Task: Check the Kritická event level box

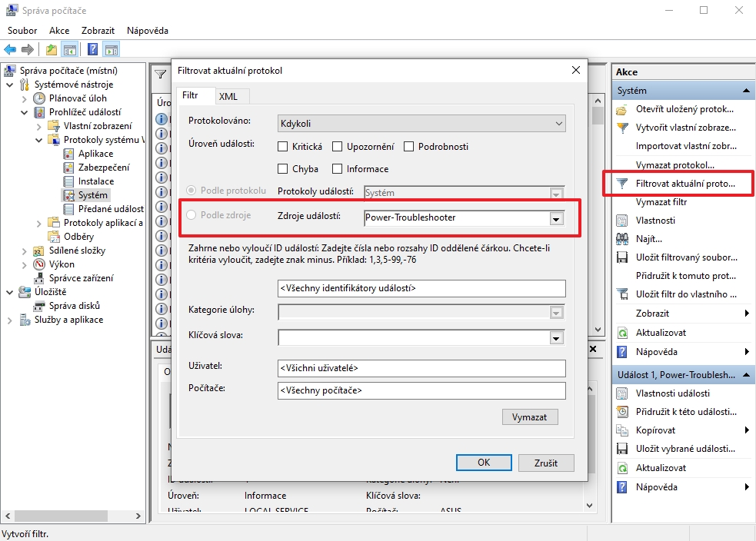Action: click(x=283, y=147)
